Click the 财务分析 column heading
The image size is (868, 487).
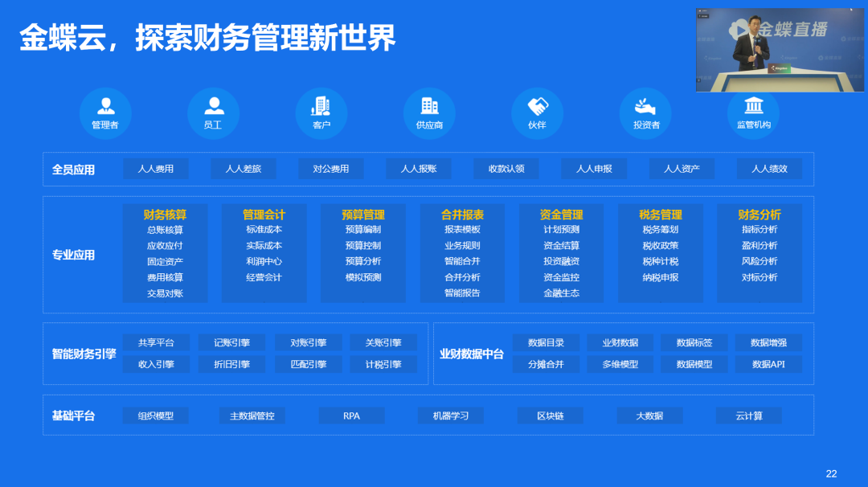click(x=759, y=215)
